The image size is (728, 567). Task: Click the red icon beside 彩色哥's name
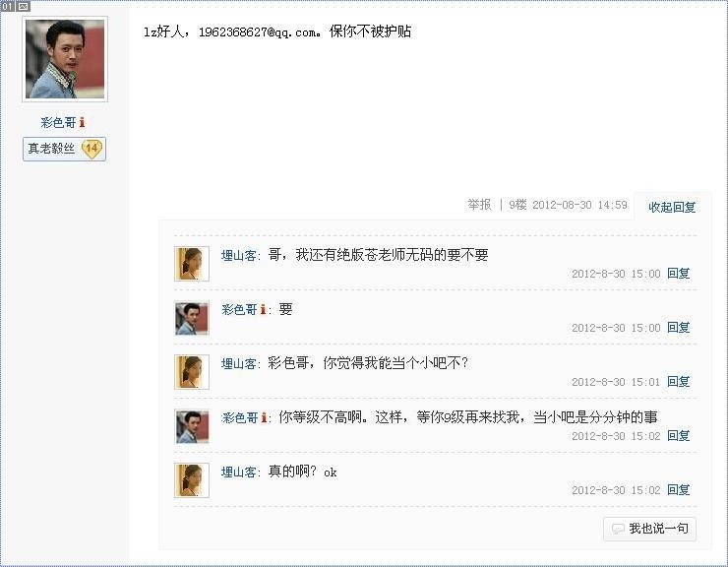pyautogui.click(x=83, y=122)
